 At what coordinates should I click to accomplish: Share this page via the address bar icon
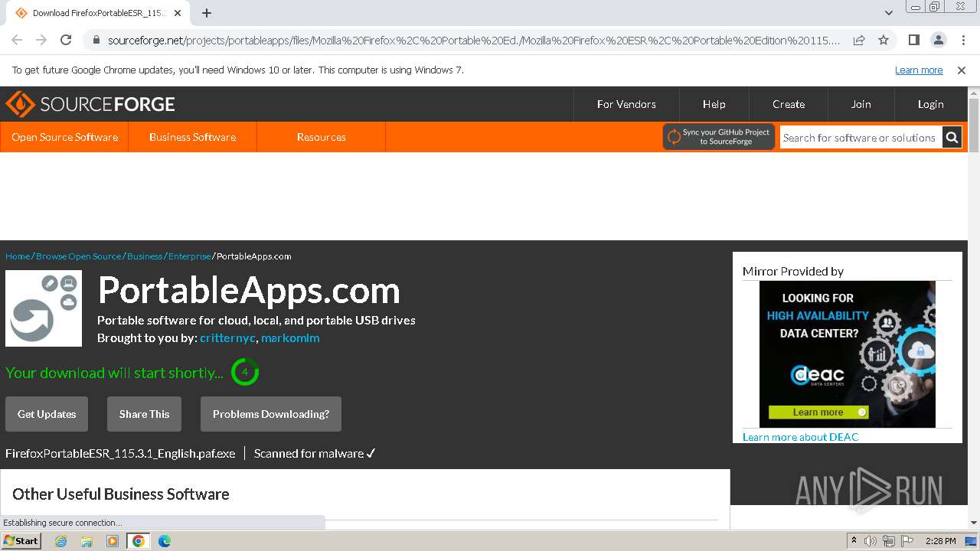[x=859, y=40]
